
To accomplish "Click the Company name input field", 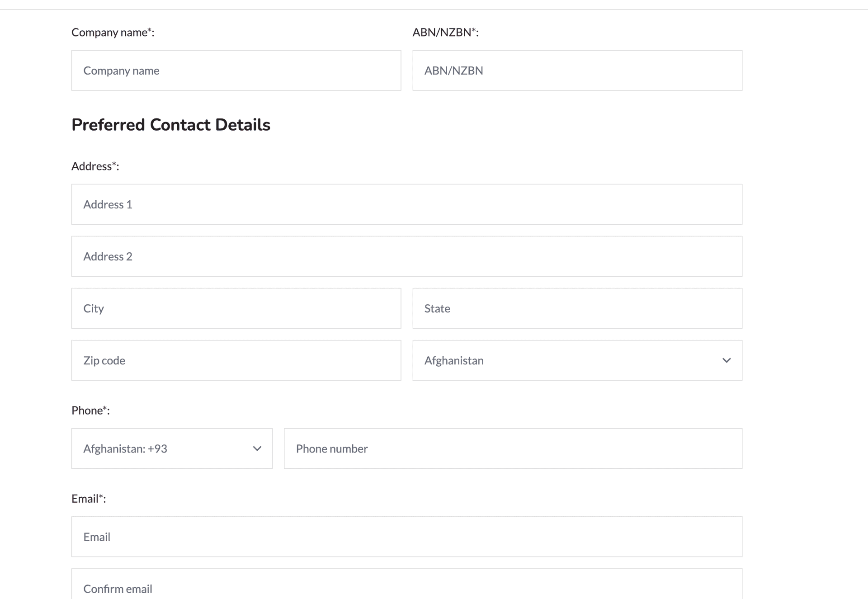I will 236,70.
